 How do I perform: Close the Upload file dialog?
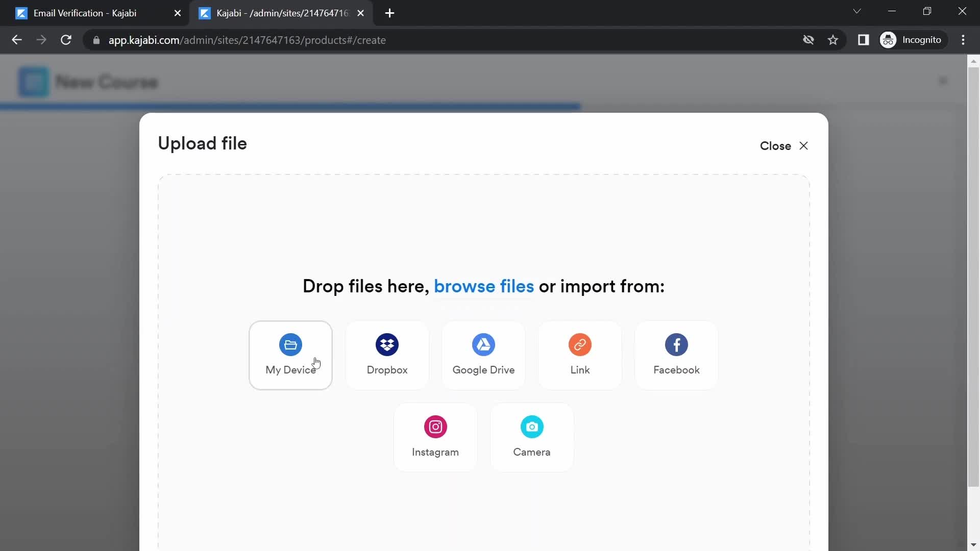click(x=784, y=146)
